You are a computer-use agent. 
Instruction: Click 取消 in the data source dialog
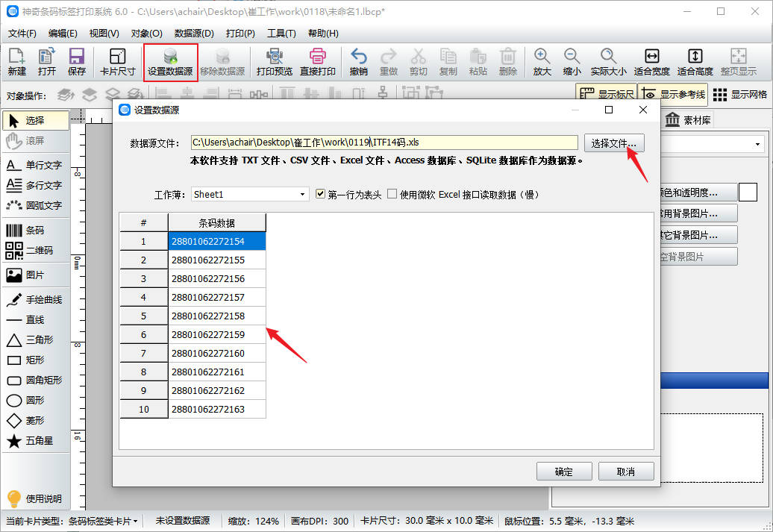click(x=626, y=472)
